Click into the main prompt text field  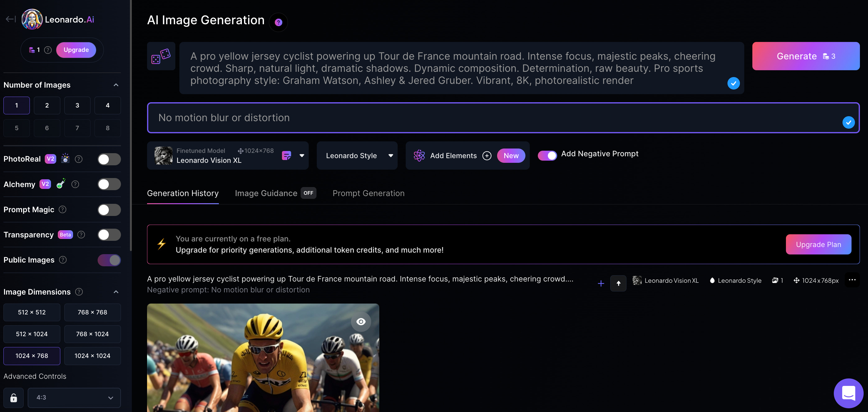[x=461, y=68]
